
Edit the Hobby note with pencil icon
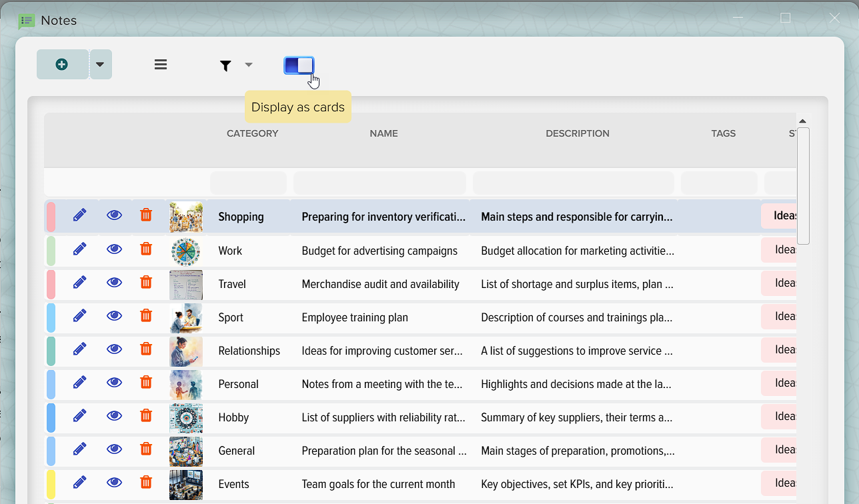tap(80, 415)
